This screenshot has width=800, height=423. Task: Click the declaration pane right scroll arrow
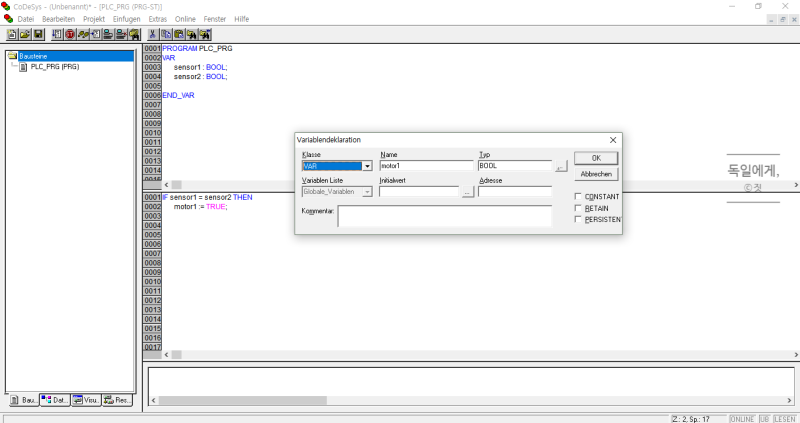click(x=795, y=185)
